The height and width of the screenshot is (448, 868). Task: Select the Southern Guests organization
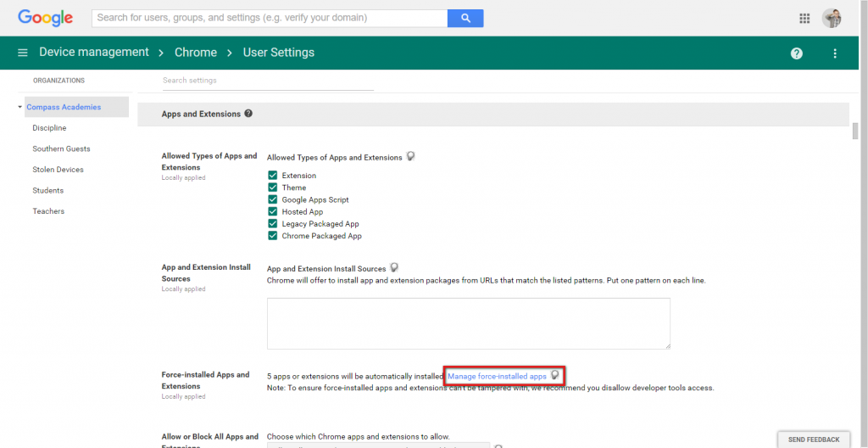pyautogui.click(x=61, y=148)
